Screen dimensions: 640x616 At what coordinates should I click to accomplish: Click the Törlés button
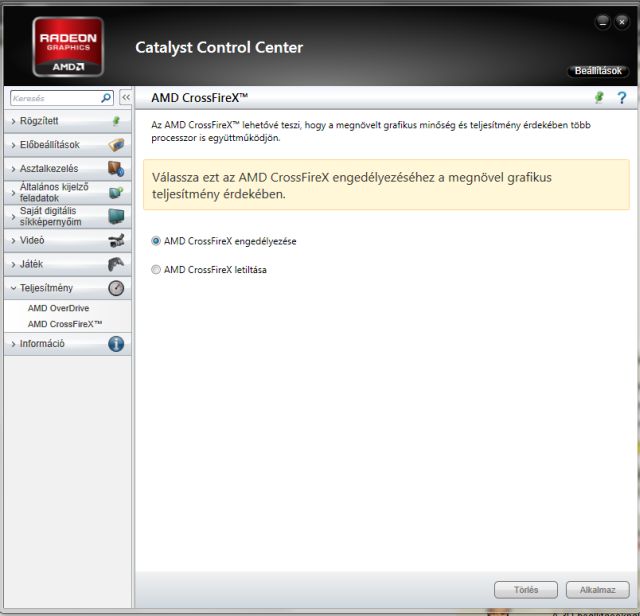coord(526,590)
